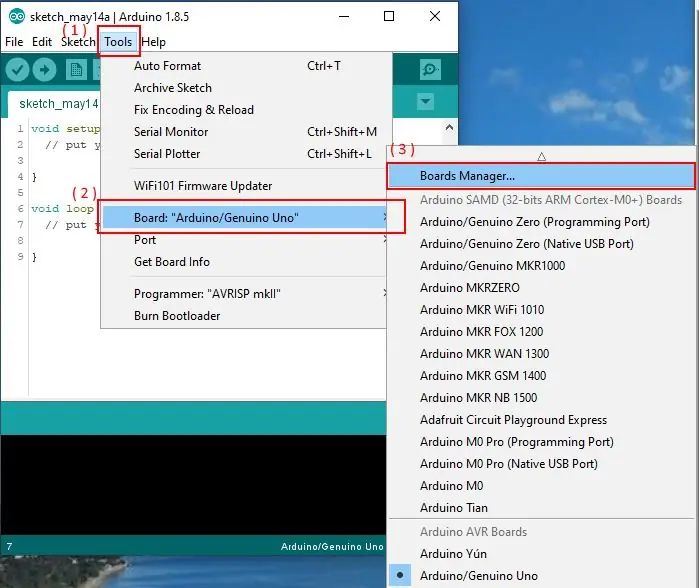
Task: Open the Sketch menu
Action: pyautogui.click(x=78, y=41)
